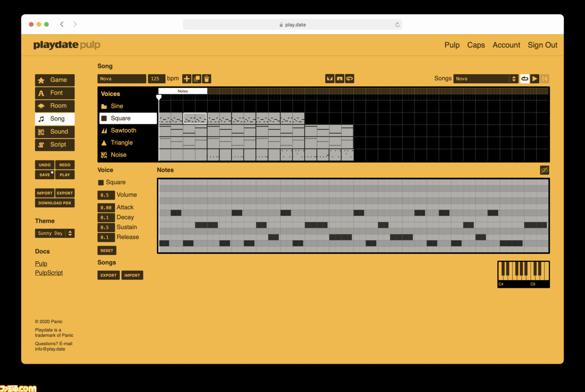Edit the Release value field
Image resolution: width=585 pixels, height=392 pixels.
point(106,237)
